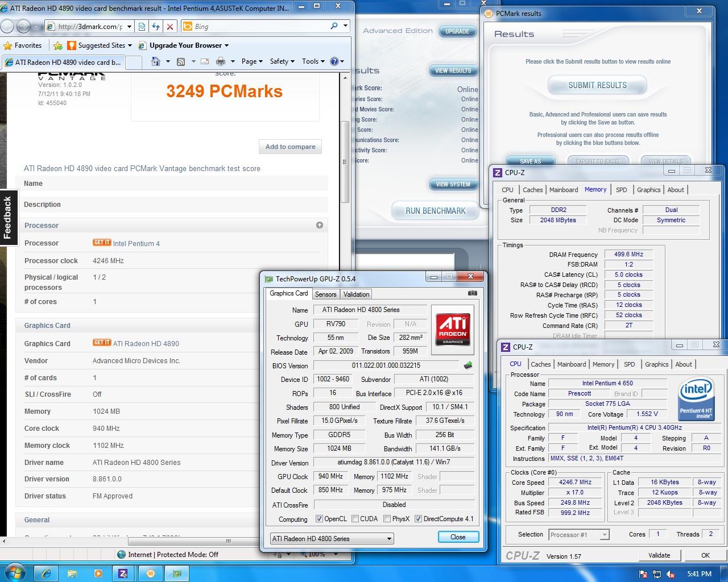
Task: Click the IE horizontal scrollbar thumb
Action: click(229, 541)
